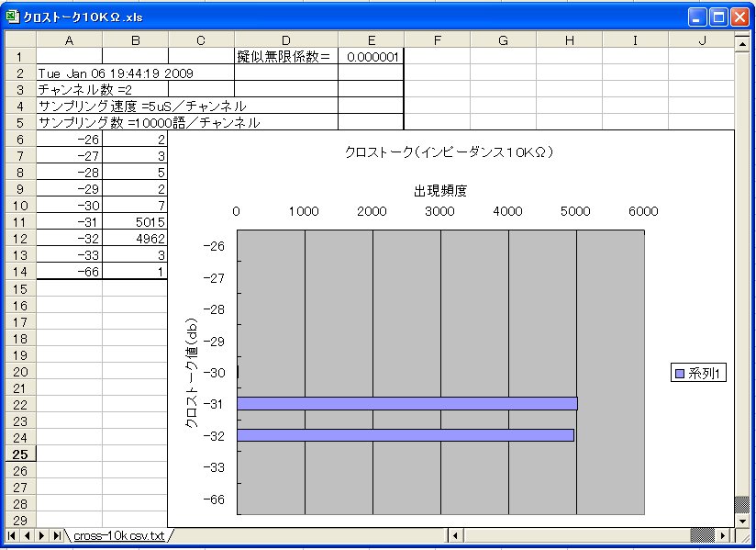Click chart title クロストーク(インピーダンス10KΩ)
The image size is (756, 550).
point(449,152)
